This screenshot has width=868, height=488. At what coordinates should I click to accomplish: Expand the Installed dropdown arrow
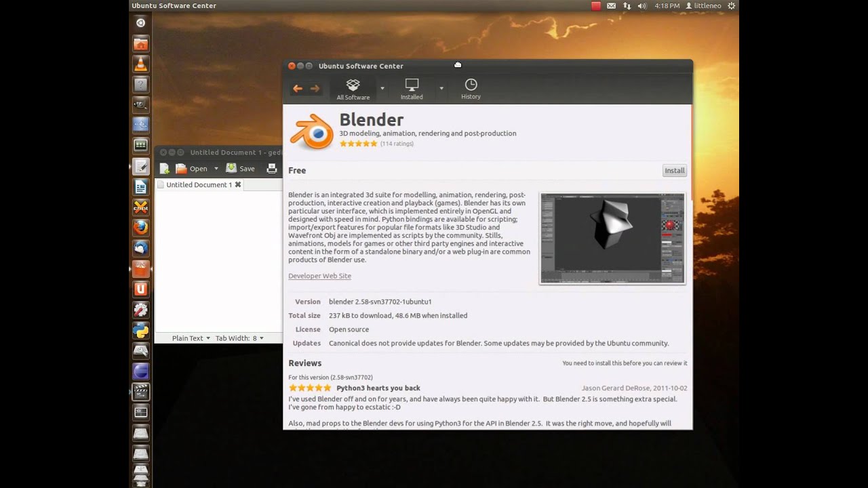(441, 88)
